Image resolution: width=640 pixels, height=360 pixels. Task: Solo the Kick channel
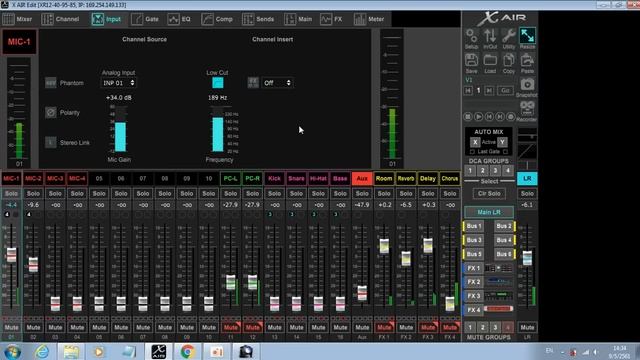[274, 193]
